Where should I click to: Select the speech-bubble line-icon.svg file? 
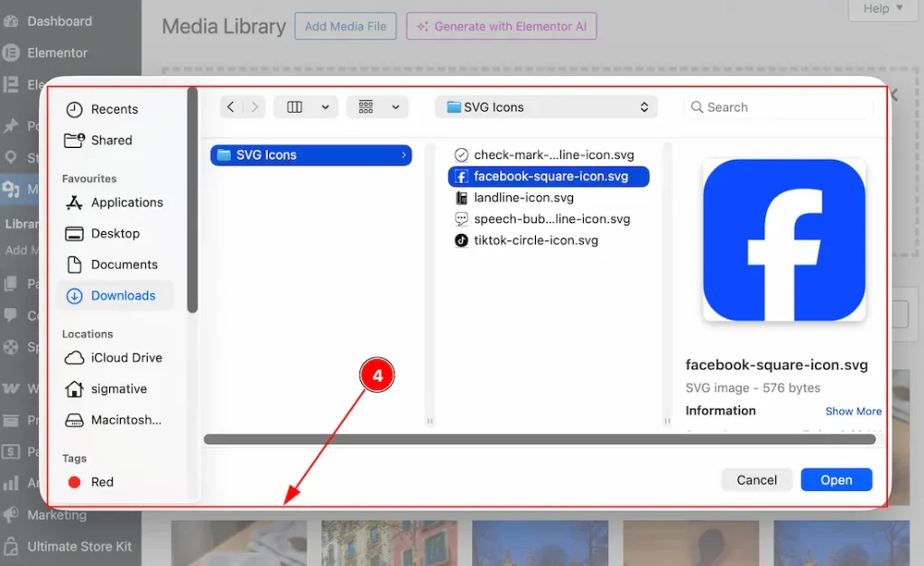pos(551,219)
